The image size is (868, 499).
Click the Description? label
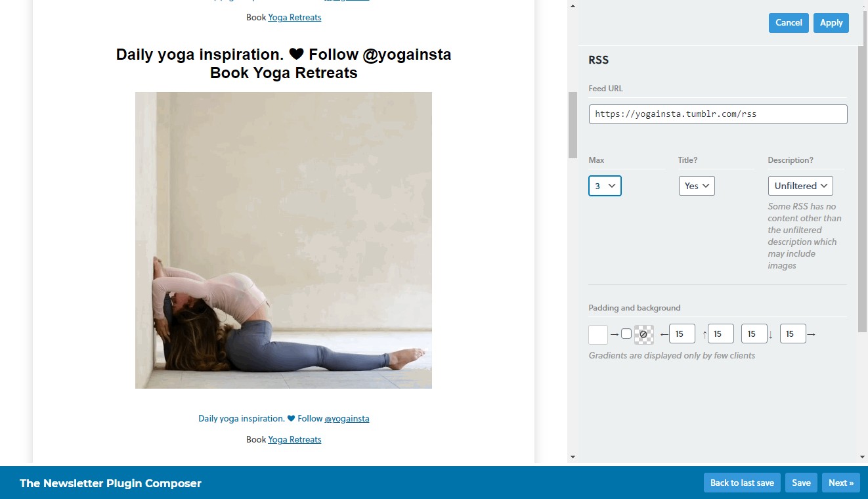tap(791, 160)
